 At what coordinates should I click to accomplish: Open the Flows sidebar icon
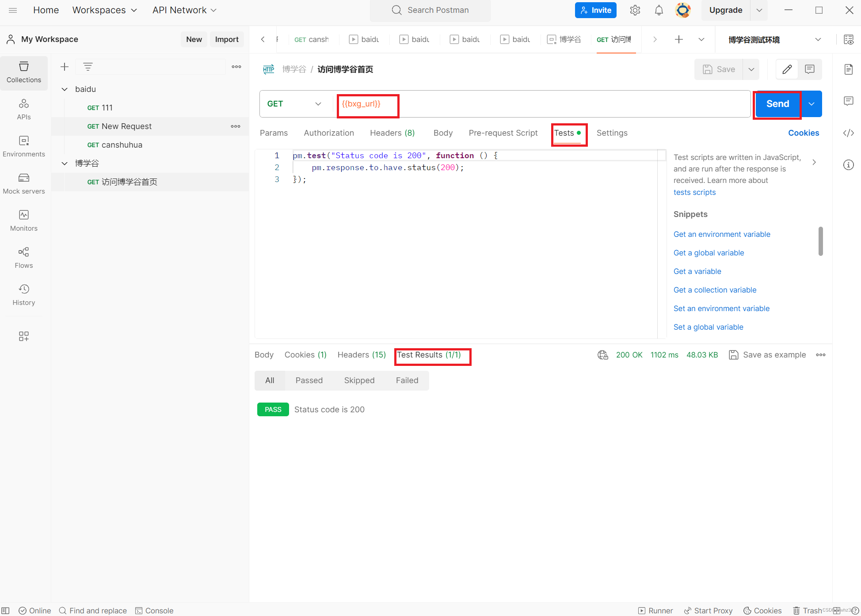click(24, 258)
